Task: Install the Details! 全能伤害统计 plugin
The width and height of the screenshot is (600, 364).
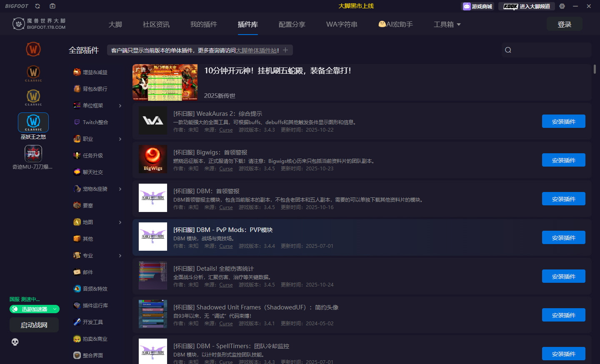Action: 564,276
